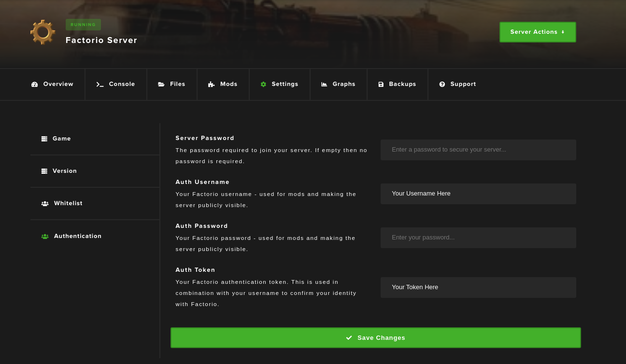Click the Factorio Server title text
The width and height of the screenshot is (626, 364).
tap(101, 41)
